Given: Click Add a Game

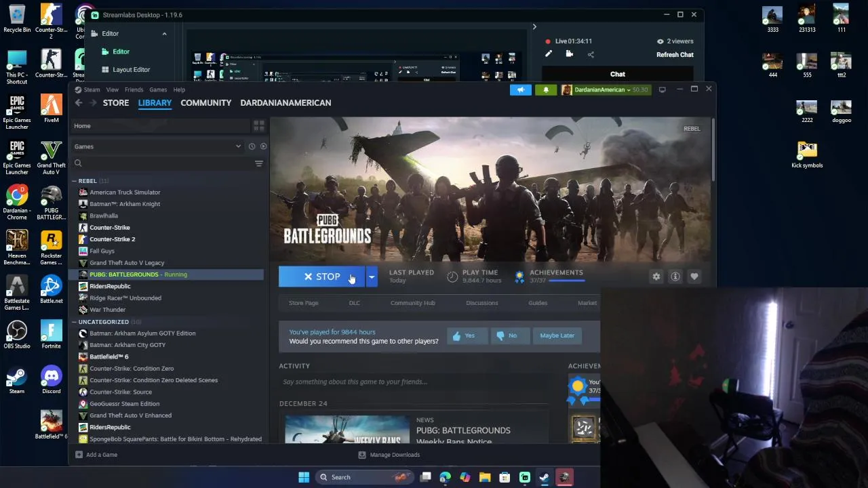Looking at the screenshot, I should click(x=96, y=455).
